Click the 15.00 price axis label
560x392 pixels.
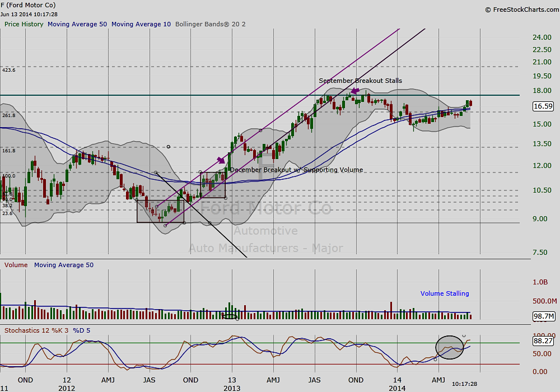pos(542,124)
